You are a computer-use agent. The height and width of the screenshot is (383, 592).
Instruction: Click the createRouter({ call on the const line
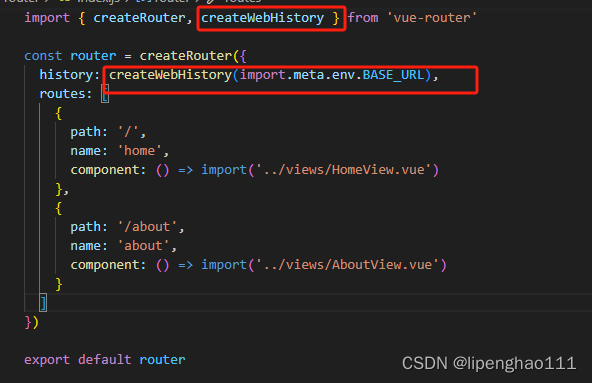pos(193,56)
